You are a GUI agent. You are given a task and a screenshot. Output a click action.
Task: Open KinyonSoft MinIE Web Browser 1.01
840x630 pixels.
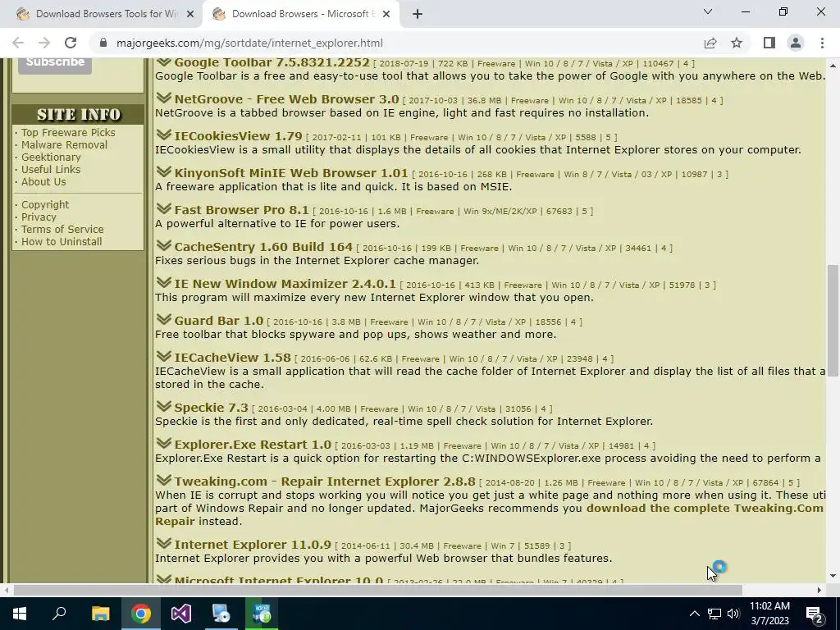coord(291,174)
